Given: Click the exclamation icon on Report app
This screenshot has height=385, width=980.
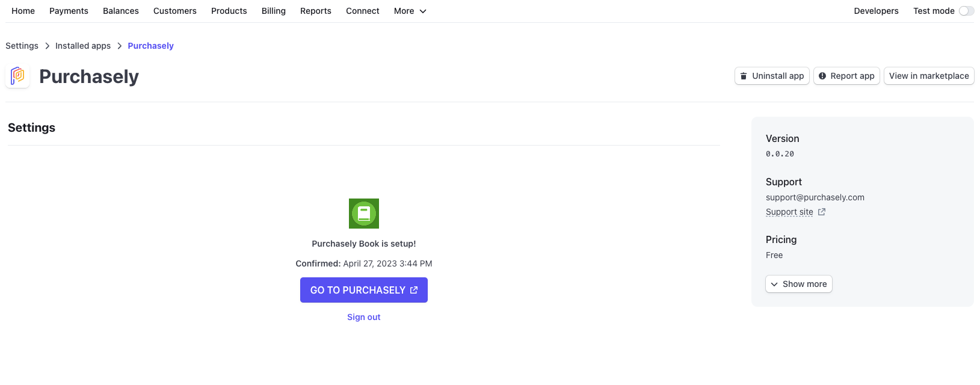Looking at the screenshot, I should coord(822,76).
